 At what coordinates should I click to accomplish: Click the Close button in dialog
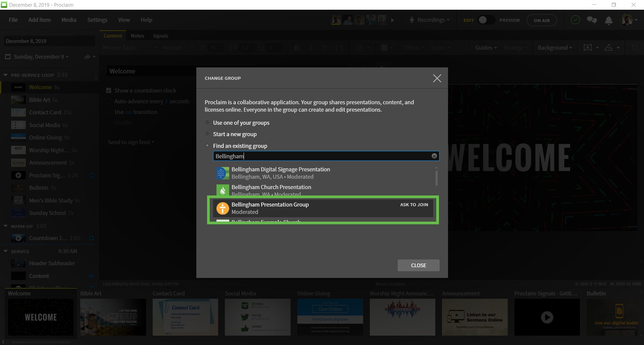tap(418, 265)
